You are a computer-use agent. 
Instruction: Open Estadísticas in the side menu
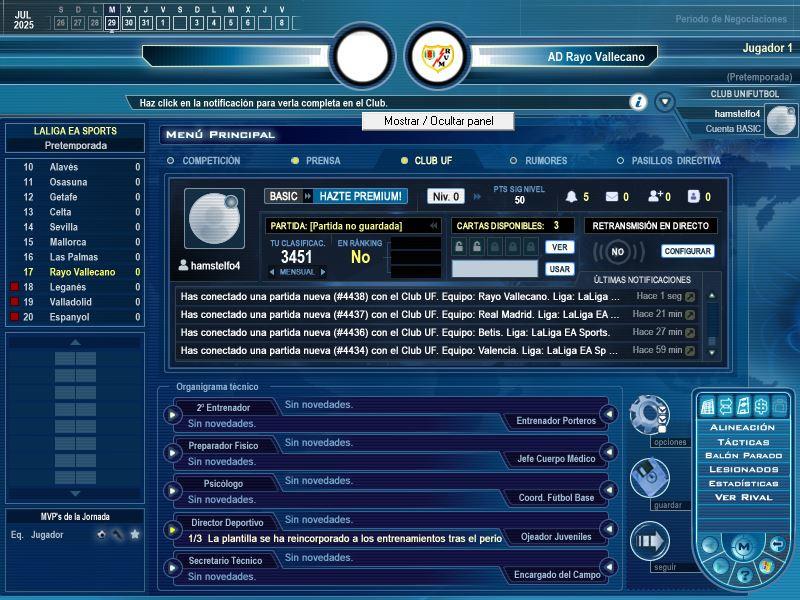point(743,483)
